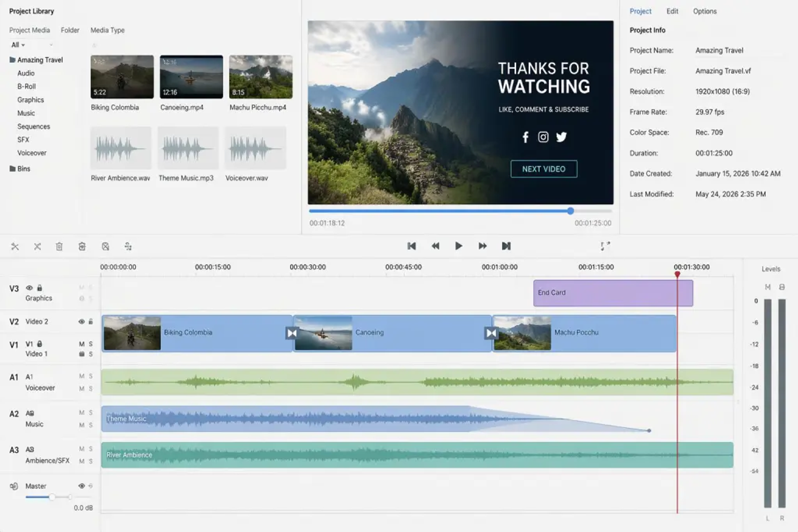Click the M icon above the level meters
798x532 pixels.
point(768,287)
